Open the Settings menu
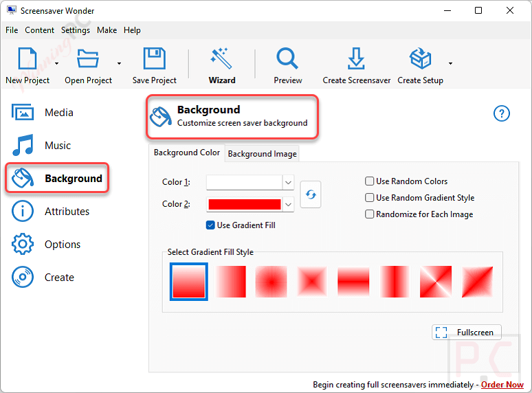 (76, 30)
